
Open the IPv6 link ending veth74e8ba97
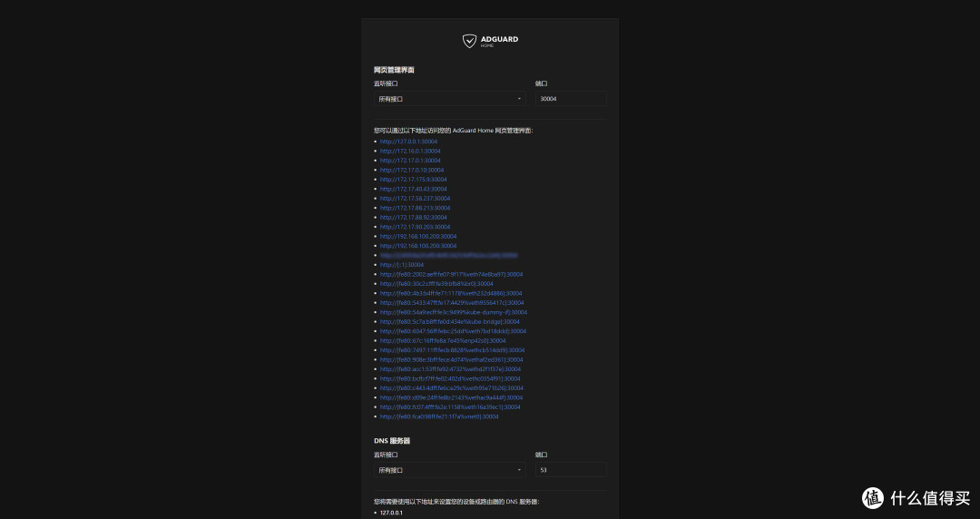451,275
